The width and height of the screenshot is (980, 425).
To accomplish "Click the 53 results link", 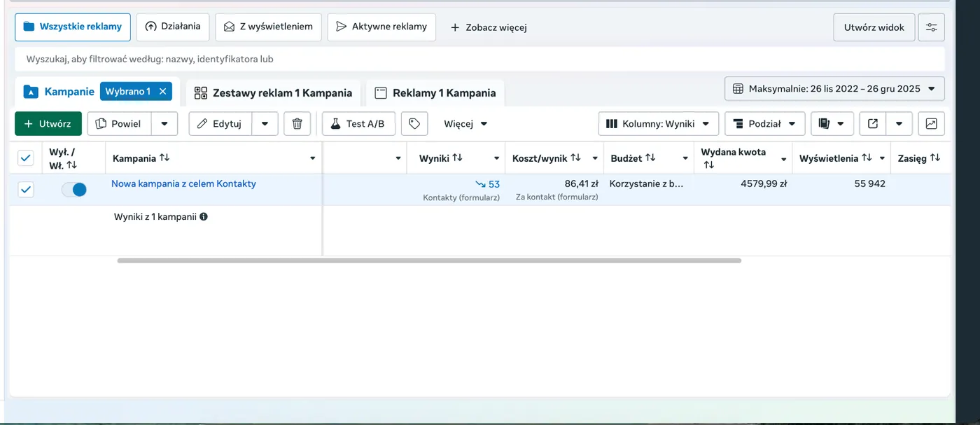I will pyautogui.click(x=493, y=184).
